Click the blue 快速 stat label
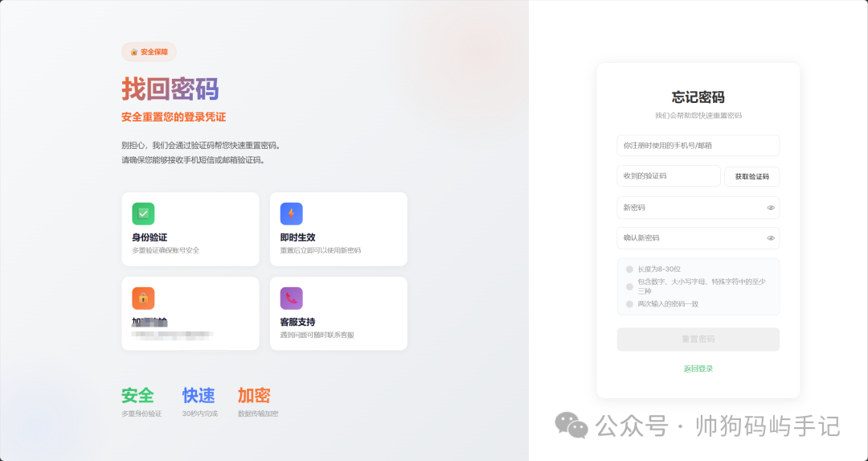This screenshot has height=461, width=868. (x=199, y=396)
